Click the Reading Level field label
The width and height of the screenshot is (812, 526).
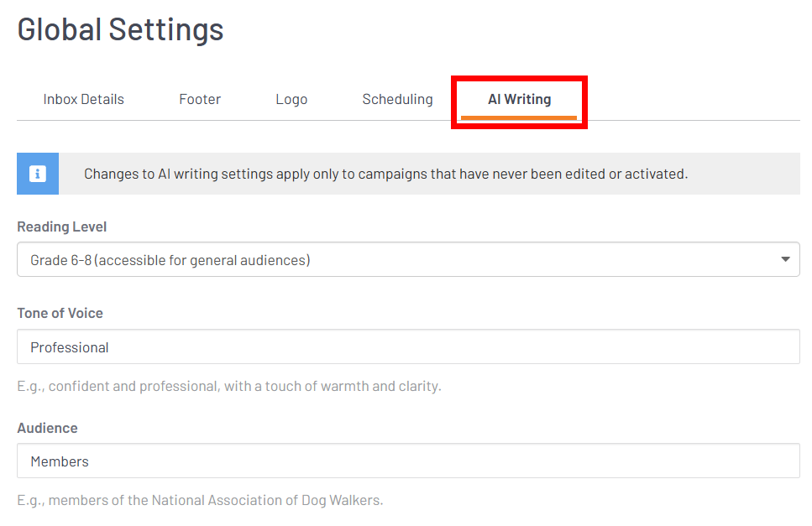[62, 227]
